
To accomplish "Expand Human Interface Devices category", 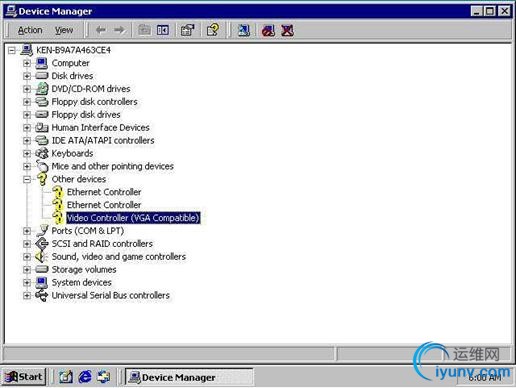I will point(27,128).
